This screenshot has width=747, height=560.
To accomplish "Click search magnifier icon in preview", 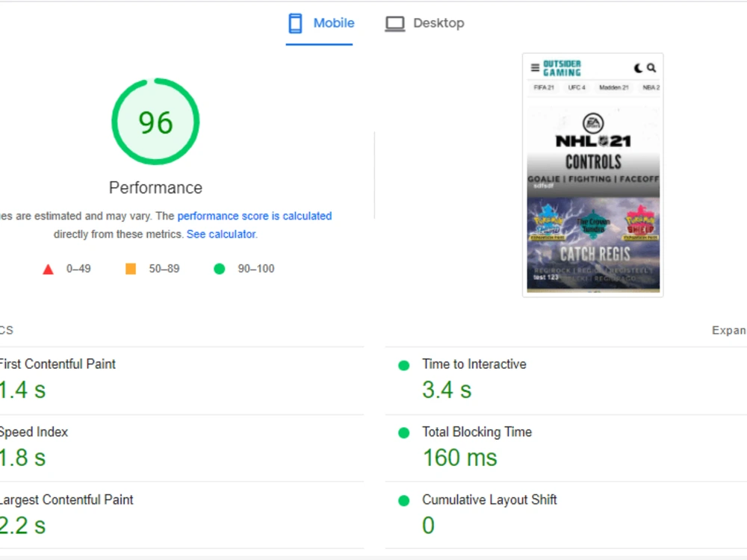I will 651,68.
